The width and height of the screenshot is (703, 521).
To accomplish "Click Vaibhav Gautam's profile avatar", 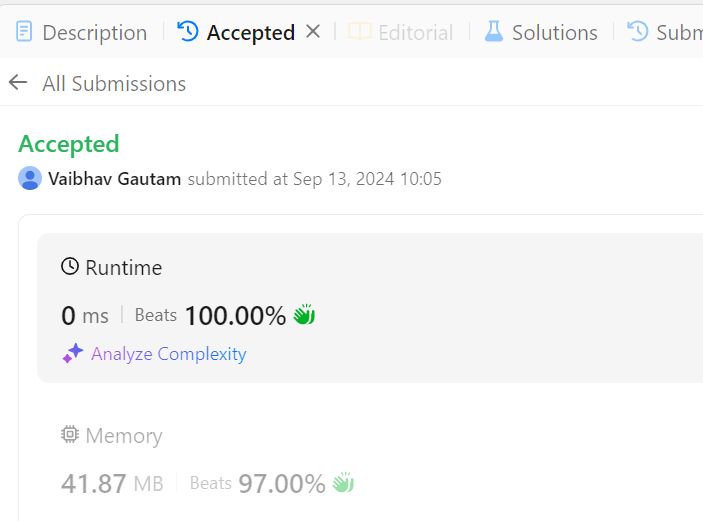I will [x=30, y=179].
